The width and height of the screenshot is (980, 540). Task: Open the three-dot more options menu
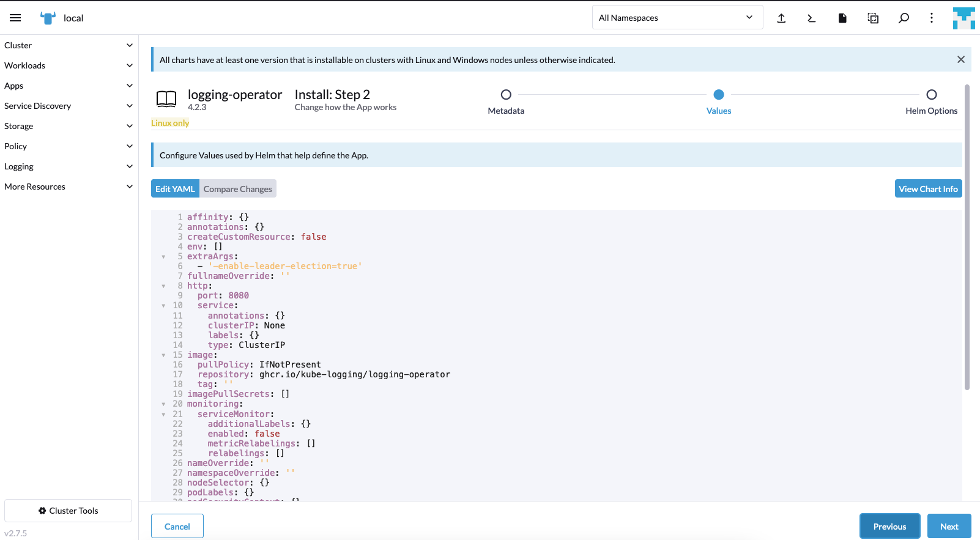932,18
